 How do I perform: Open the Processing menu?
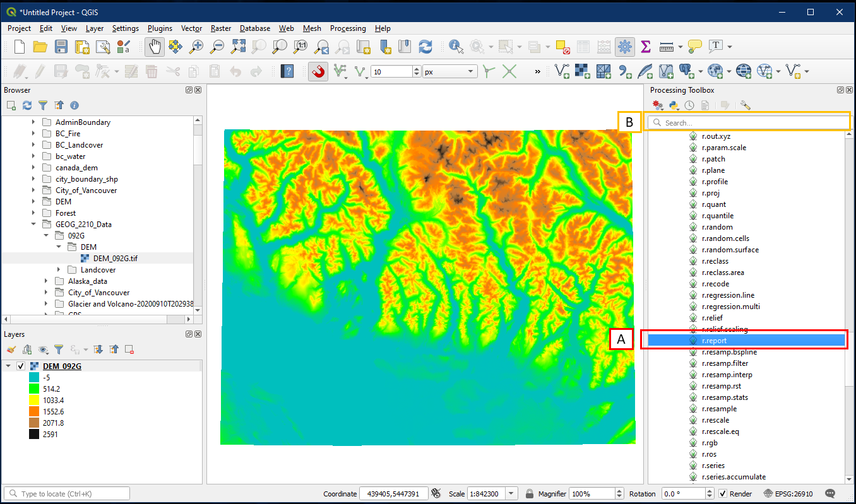pyautogui.click(x=347, y=28)
